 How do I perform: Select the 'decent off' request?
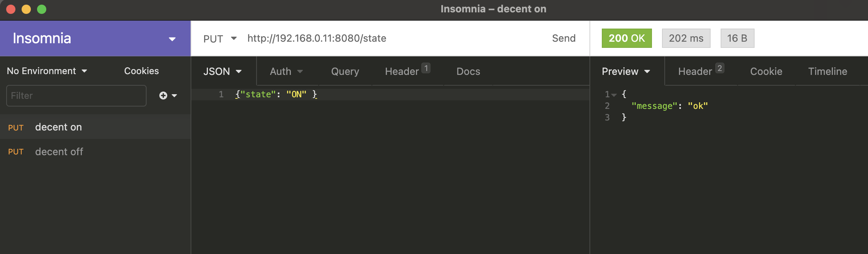[x=59, y=152]
